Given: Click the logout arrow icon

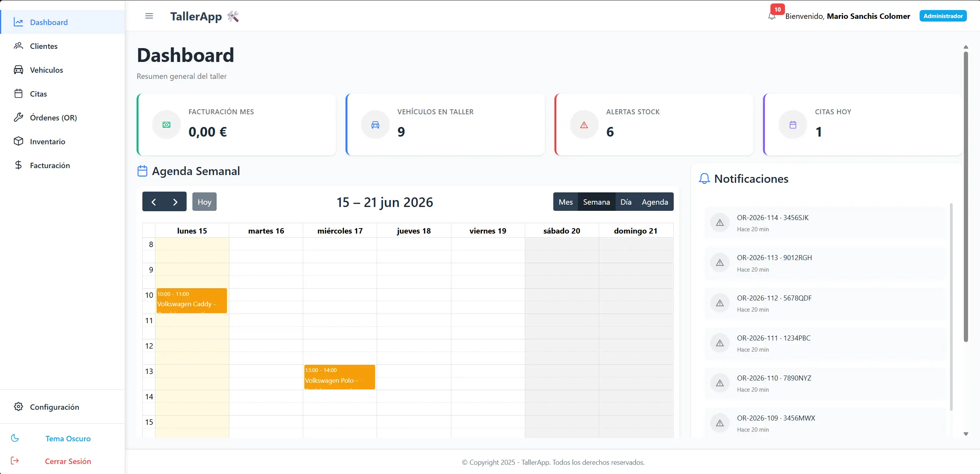Looking at the screenshot, I should click(15, 461).
